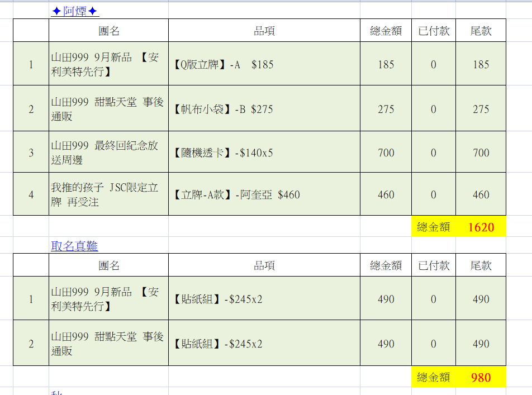The width and height of the screenshot is (532, 395).
Task: Click row number 1 in the 阿煙 table
Action: (x=31, y=64)
